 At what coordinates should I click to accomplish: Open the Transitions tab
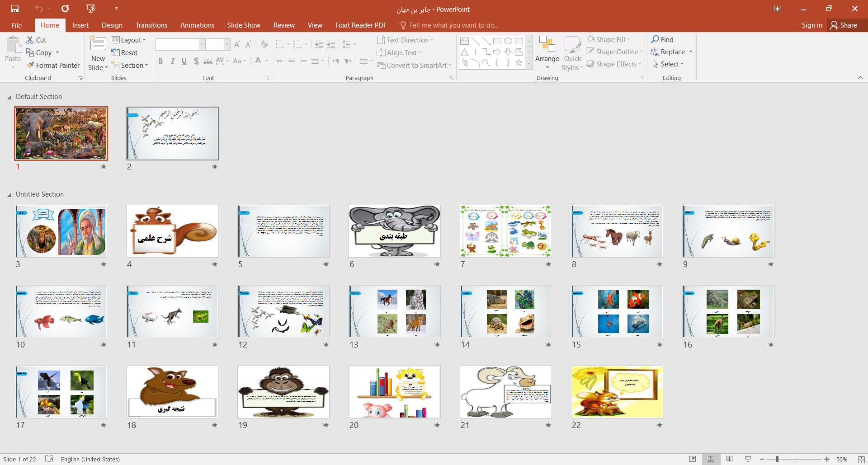151,25
